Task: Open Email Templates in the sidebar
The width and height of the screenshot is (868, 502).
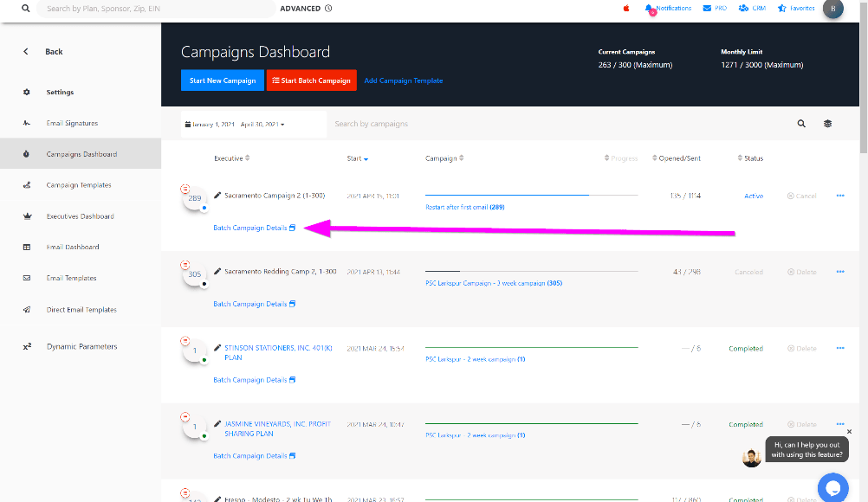Action: point(71,278)
